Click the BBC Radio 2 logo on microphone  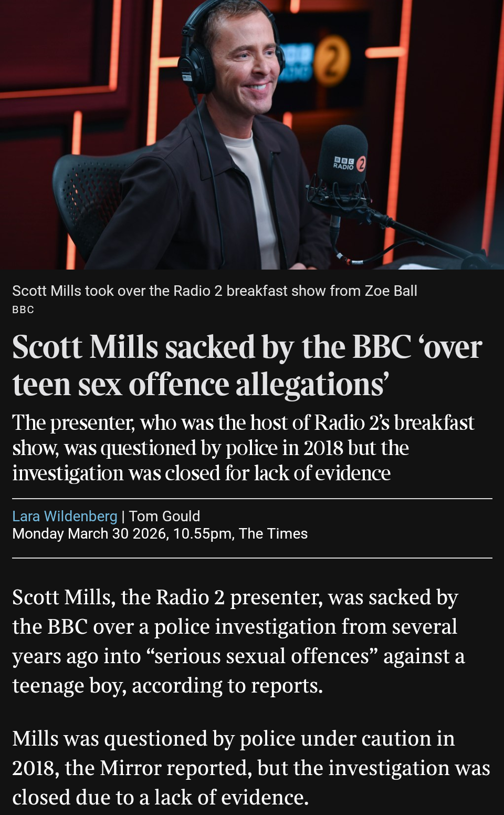(349, 163)
